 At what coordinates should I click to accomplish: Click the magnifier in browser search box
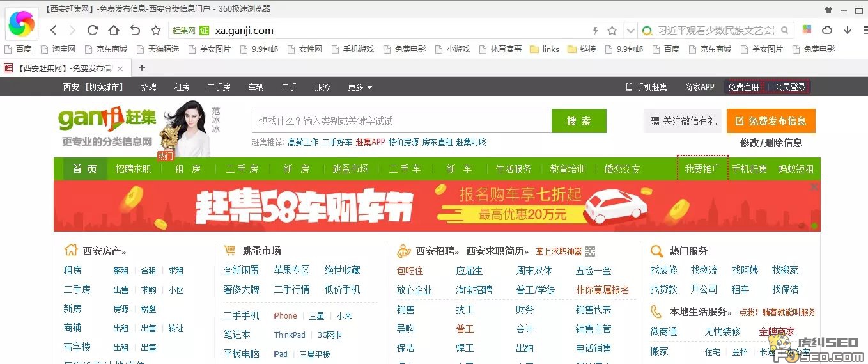pyautogui.click(x=784, y=30)
